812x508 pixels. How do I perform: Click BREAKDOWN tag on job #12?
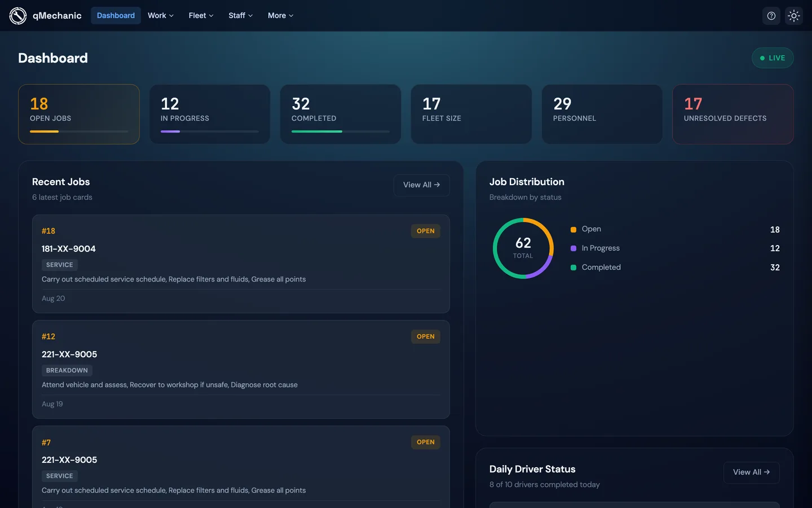(x=67, y=370)
